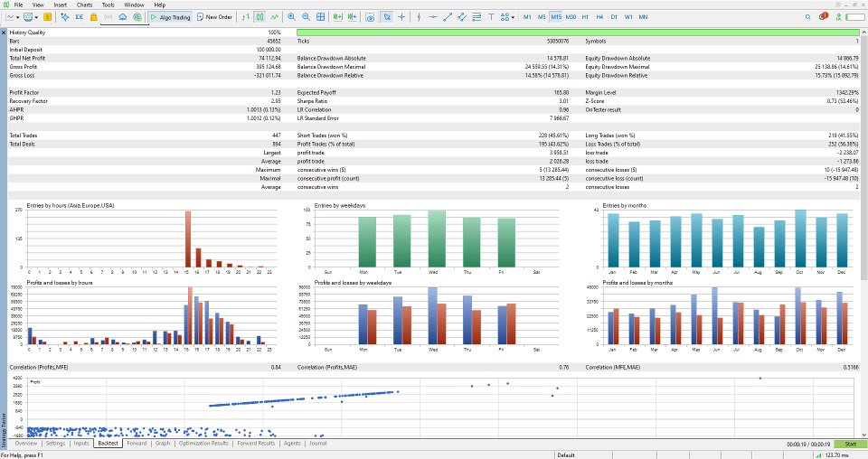Click the Signals radio-wave icon

(x=108, y=17)
